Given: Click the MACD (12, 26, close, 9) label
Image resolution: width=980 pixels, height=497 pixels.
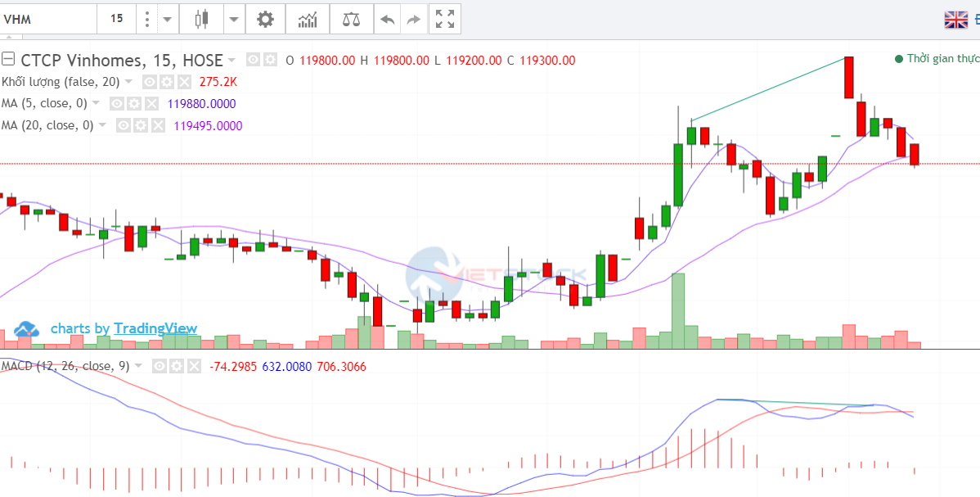Looking at the screenshot, I should click(x=65, y=366).
